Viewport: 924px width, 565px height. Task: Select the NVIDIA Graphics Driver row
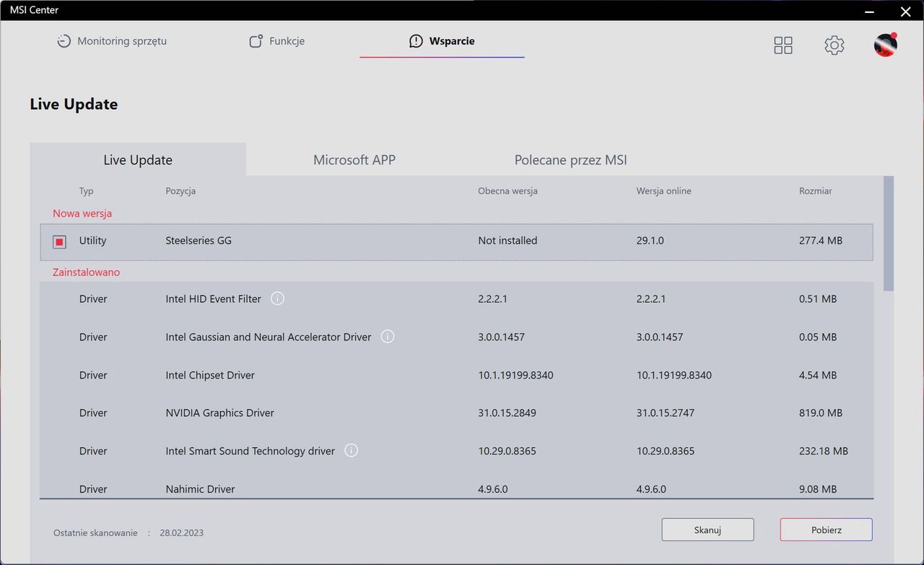456,413
